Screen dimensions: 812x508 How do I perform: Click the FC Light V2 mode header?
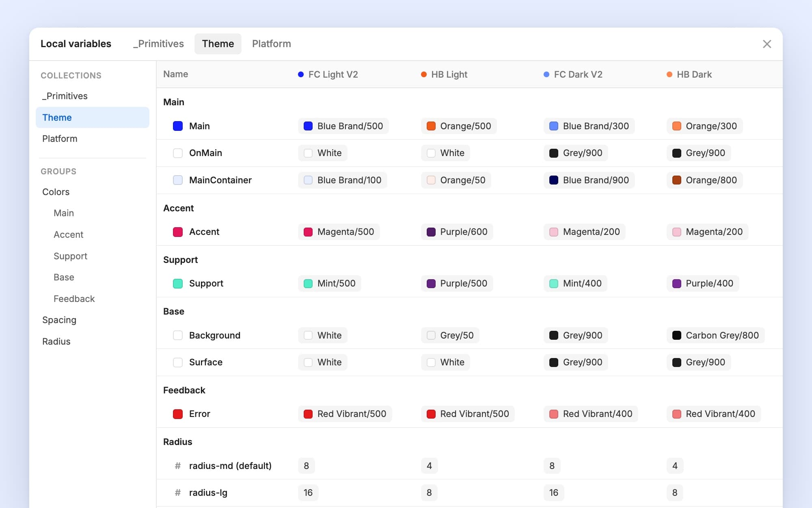(328, 74)
